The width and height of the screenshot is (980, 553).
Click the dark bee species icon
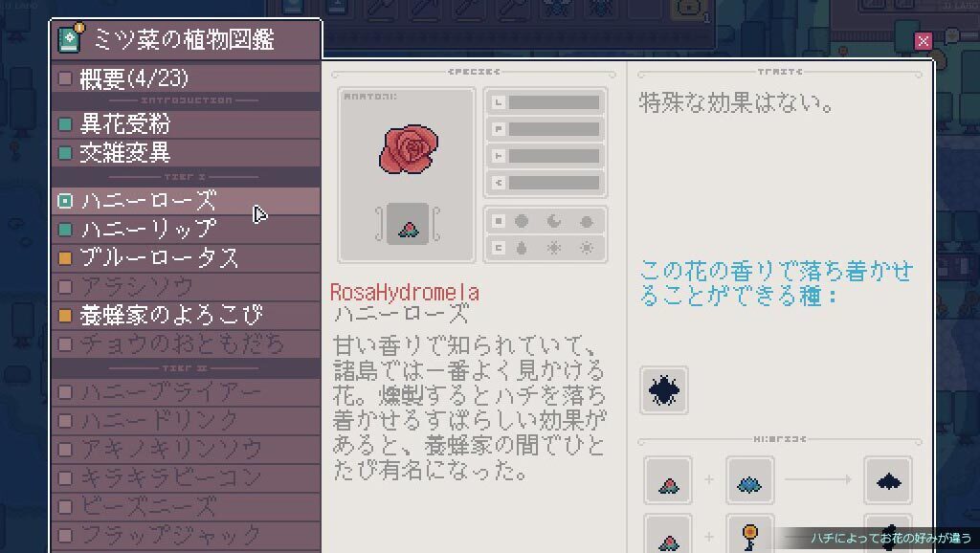click(664, 391)
